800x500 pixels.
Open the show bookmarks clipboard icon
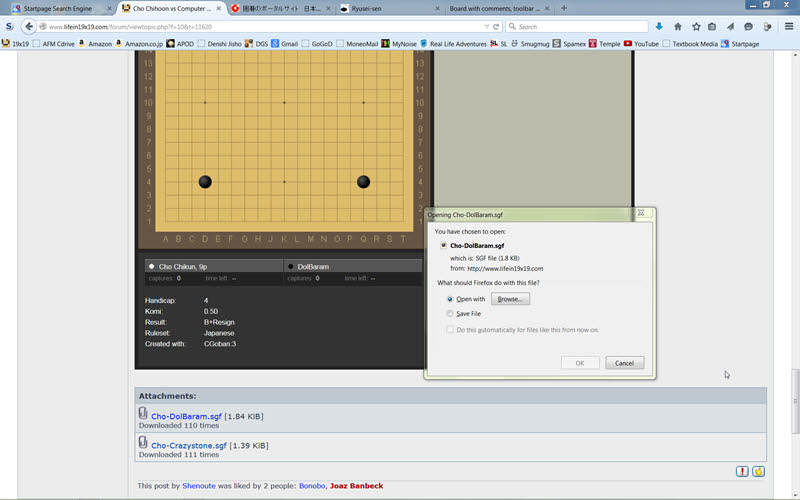coord(712,26)
